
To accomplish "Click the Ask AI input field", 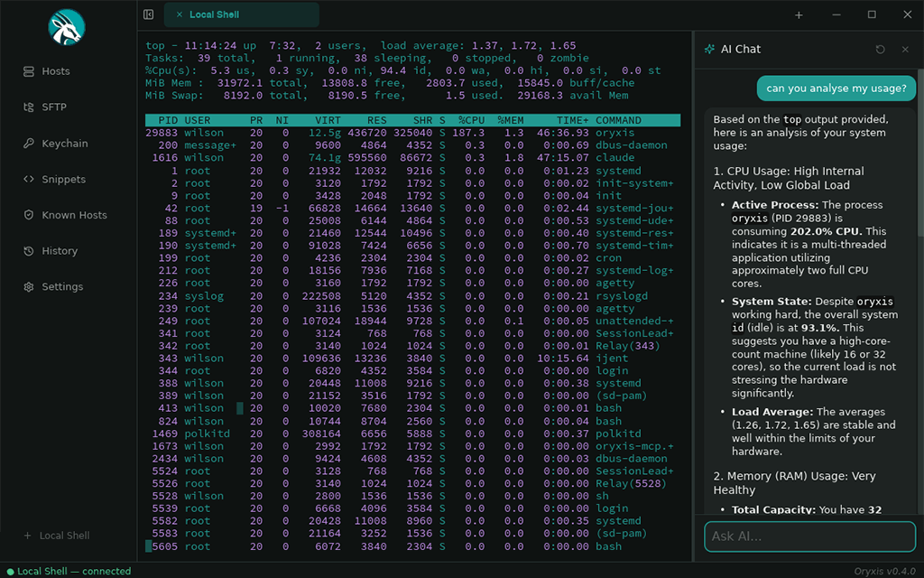I will click(x=808, y=536).
